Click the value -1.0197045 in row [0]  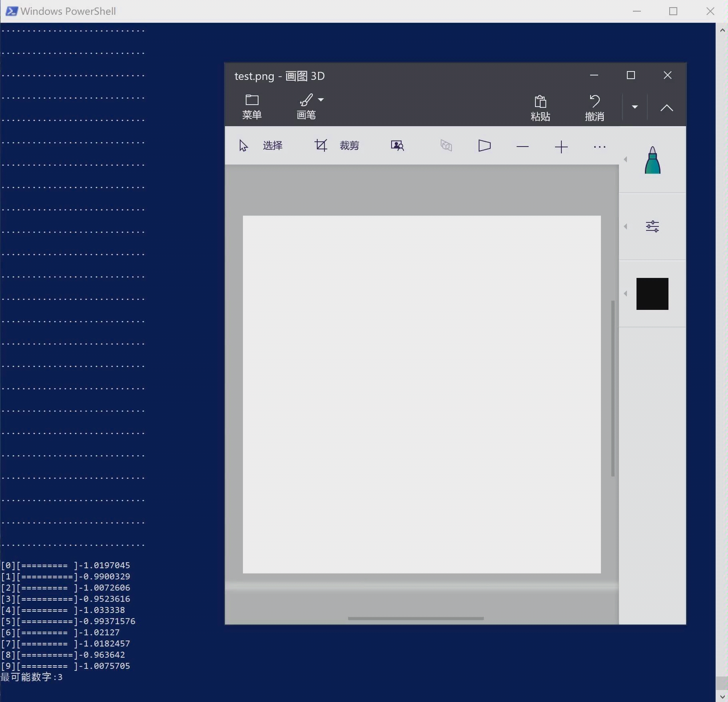point(104,565)
